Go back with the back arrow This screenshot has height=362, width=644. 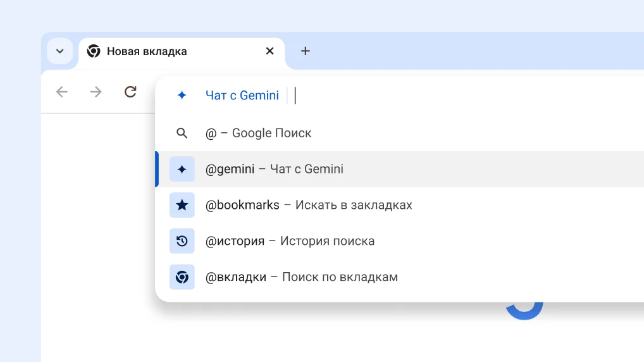pyautogui.click(x=62, y=92)
